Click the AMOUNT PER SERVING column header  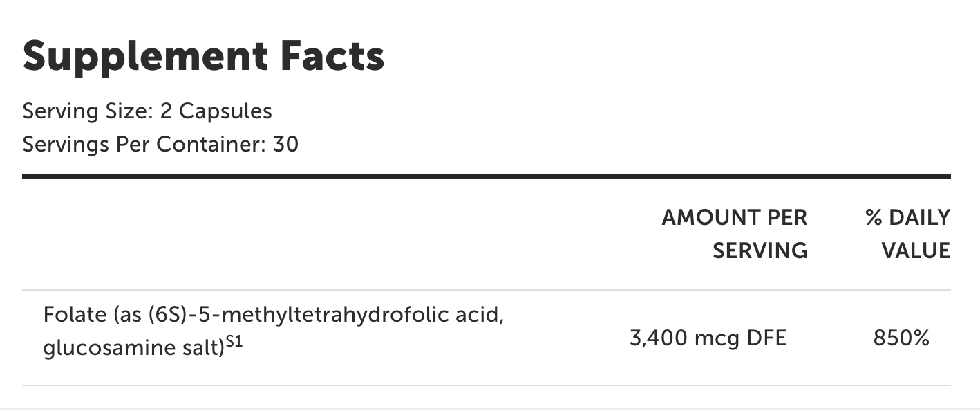735,234
